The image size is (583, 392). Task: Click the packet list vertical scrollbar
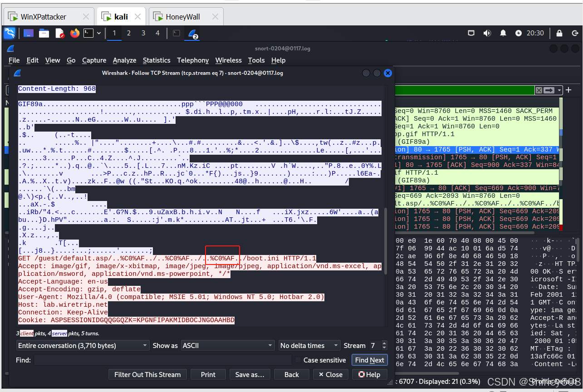pos(561,163)
